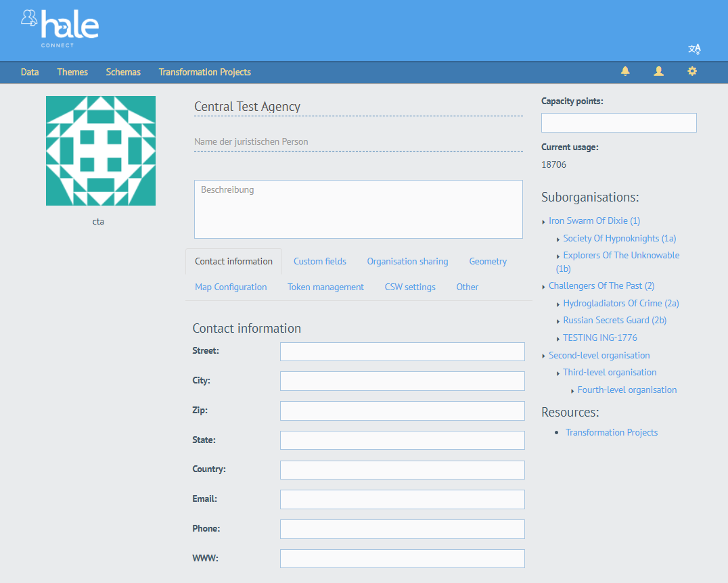Open the language translation icon

[694, 49]
